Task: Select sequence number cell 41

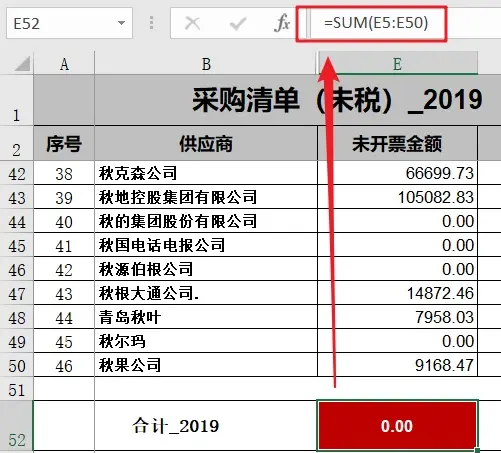Action: [64, 245]
